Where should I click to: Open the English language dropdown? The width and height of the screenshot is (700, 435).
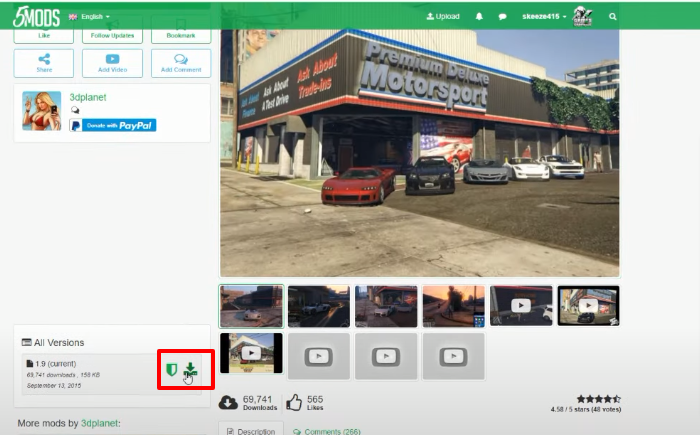[89, 17]
